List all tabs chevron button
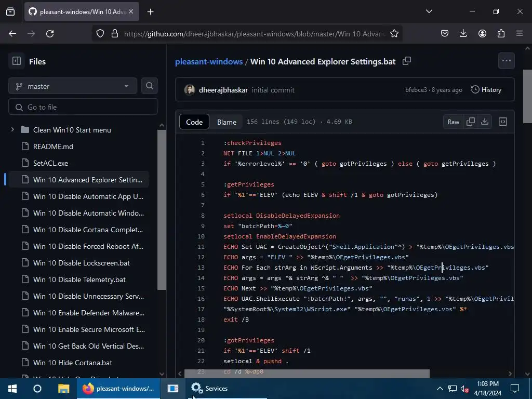 [429, 11]
